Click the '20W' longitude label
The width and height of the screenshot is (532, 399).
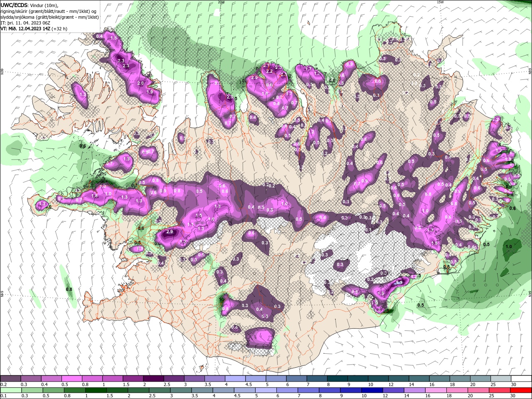[x=221, y=2]
